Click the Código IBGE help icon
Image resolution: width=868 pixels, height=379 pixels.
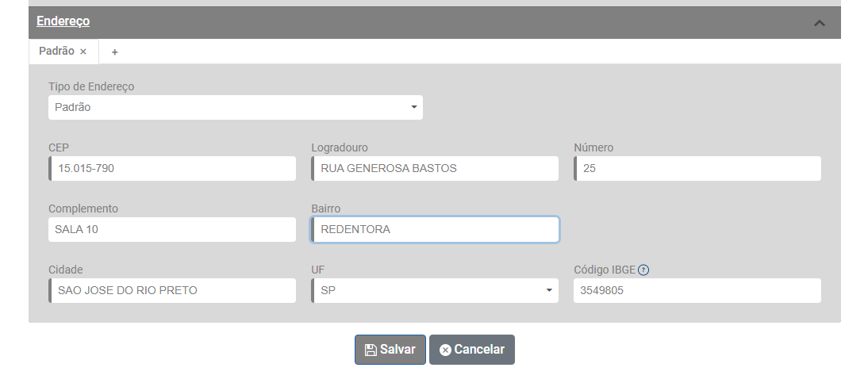pyautogui.click(x=643, y=270)
